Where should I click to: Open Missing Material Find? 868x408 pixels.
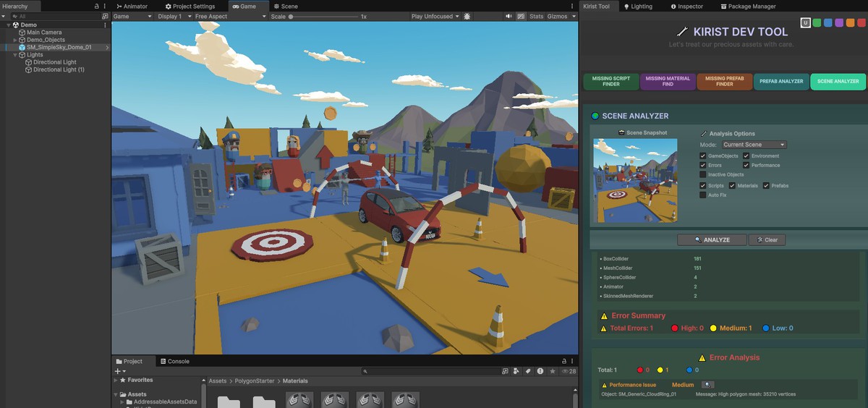pyautogui.click(x=668, y=81)
